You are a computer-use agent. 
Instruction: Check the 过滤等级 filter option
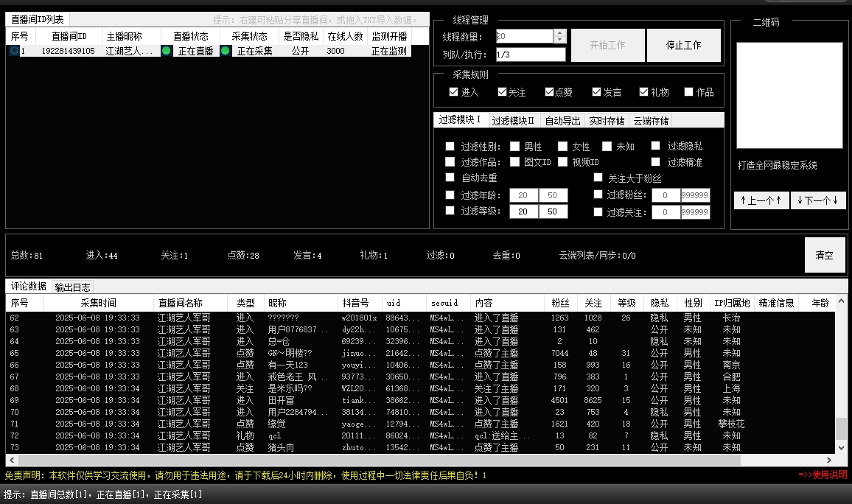(x=450, y=211)
